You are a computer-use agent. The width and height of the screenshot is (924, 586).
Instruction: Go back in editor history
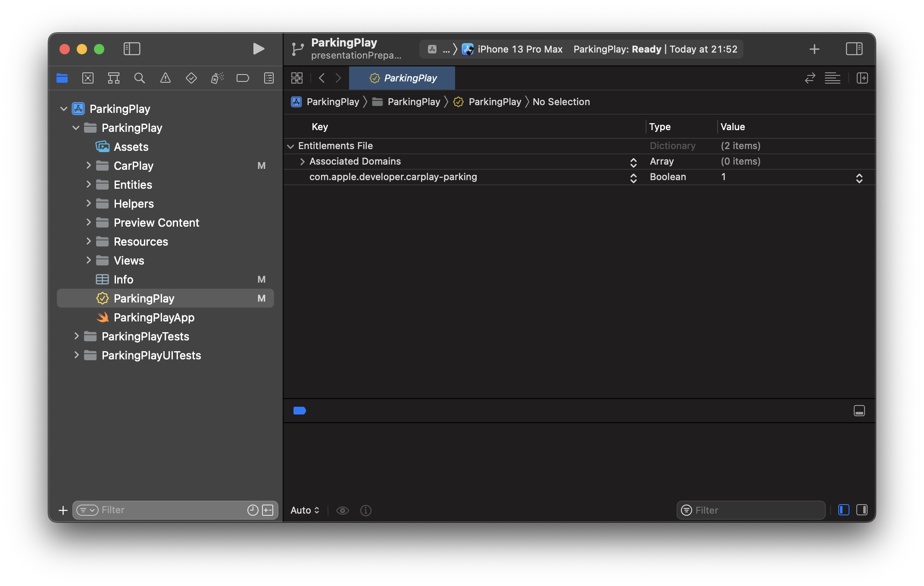[x=322, y=78]
